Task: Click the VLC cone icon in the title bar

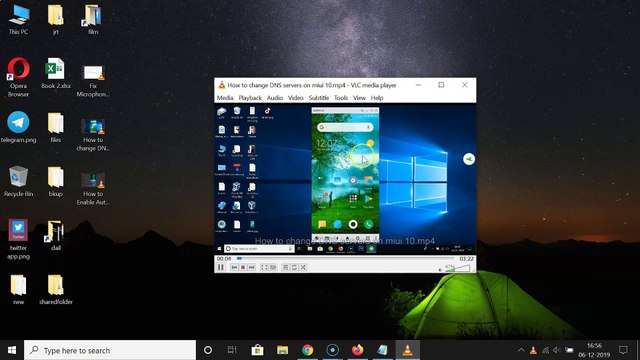Action: coord(222,85)
